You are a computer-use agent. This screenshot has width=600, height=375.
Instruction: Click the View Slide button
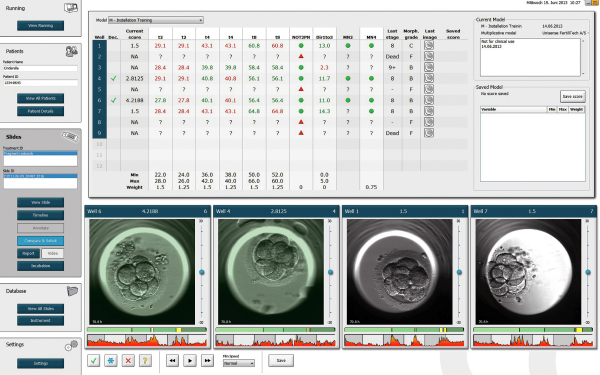coord(41,202)
